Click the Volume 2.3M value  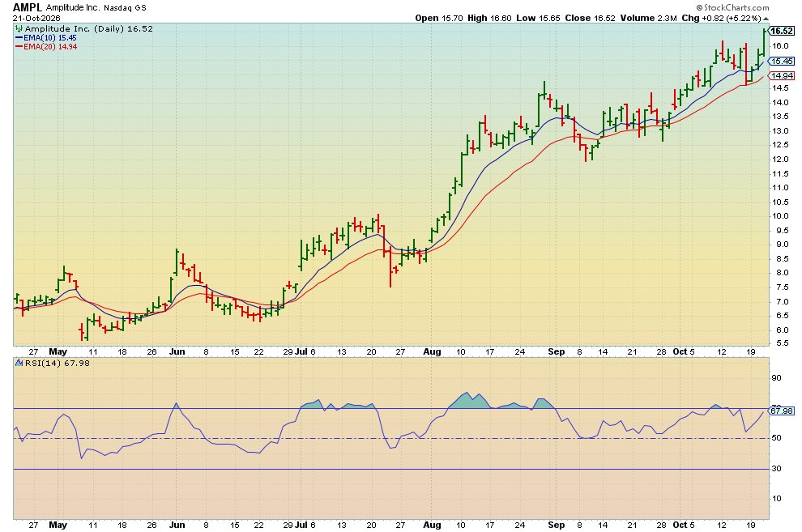649,18
